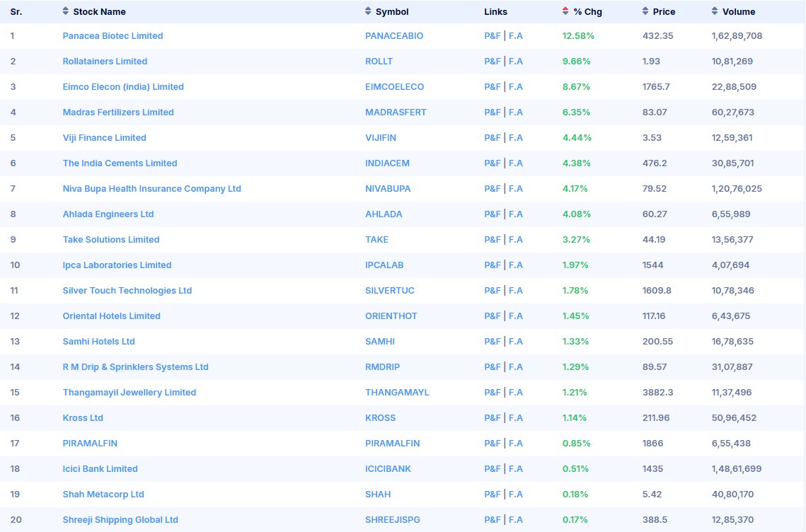Open P&F chart for Madras Fertilizers row
The height and width of the screenshot is (532, 806).
(x=492, y=112)
